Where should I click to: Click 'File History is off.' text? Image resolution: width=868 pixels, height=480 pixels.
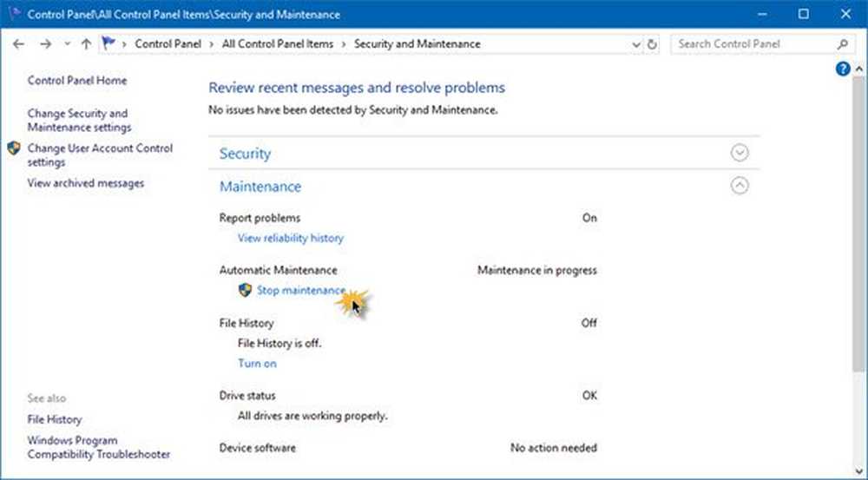pos(279,343)
